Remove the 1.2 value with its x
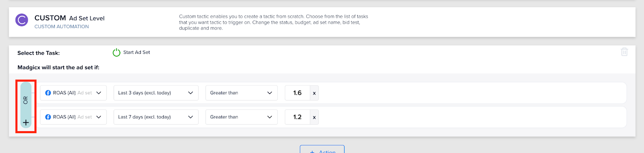Viewport: 644px width, 153px height. tap(314, 117)
